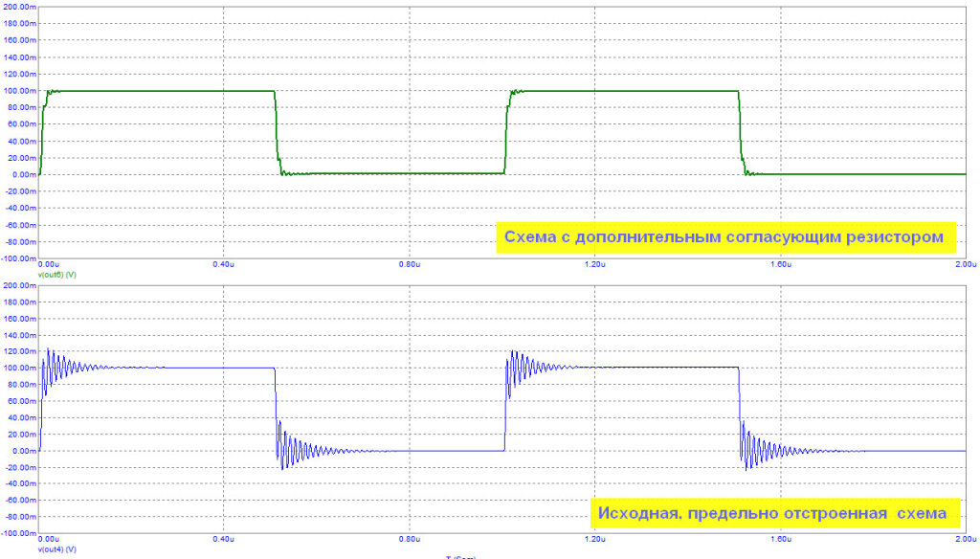
Task: Click the -100.00m label on the top plot
Action: coord(19,258)
